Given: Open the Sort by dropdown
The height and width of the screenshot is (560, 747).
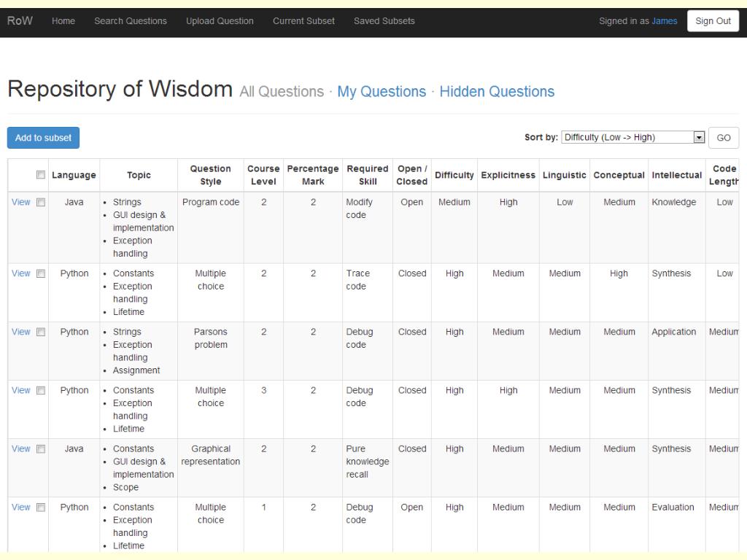Looking at the screenshot, I should (x=632, y=137).
